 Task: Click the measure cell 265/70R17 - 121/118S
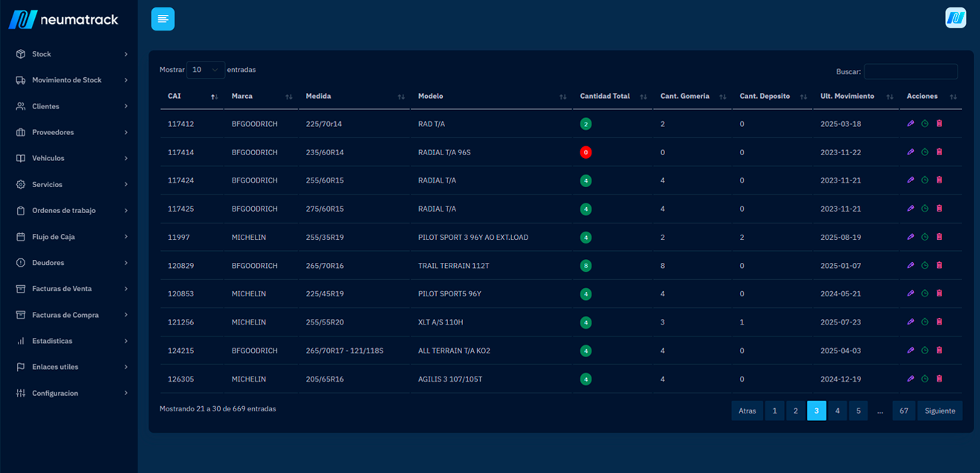pos(345,350)
